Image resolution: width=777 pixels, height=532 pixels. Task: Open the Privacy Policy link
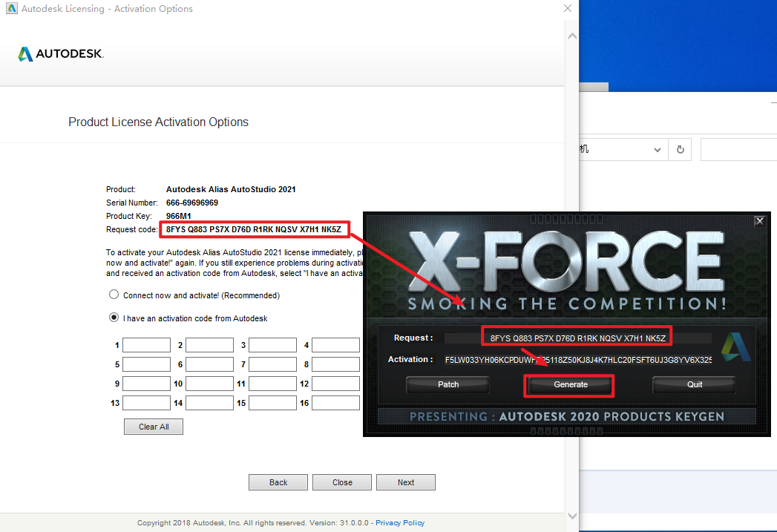pyautogui.click(x=400, y=522)
